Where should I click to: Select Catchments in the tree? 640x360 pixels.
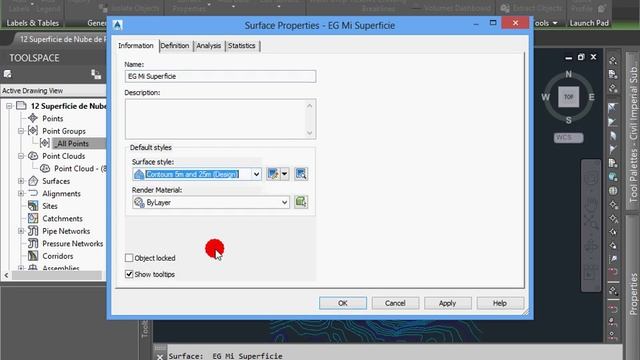click(62, 218)
